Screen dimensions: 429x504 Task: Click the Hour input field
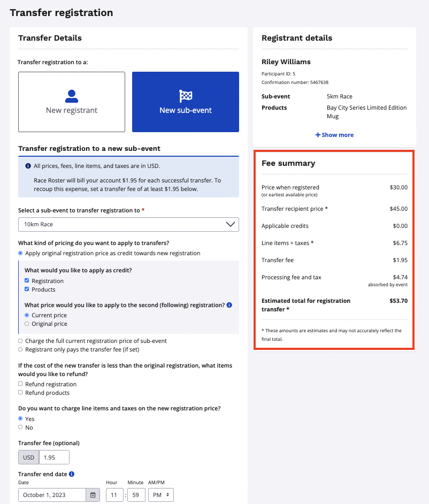tap(114, 495)
